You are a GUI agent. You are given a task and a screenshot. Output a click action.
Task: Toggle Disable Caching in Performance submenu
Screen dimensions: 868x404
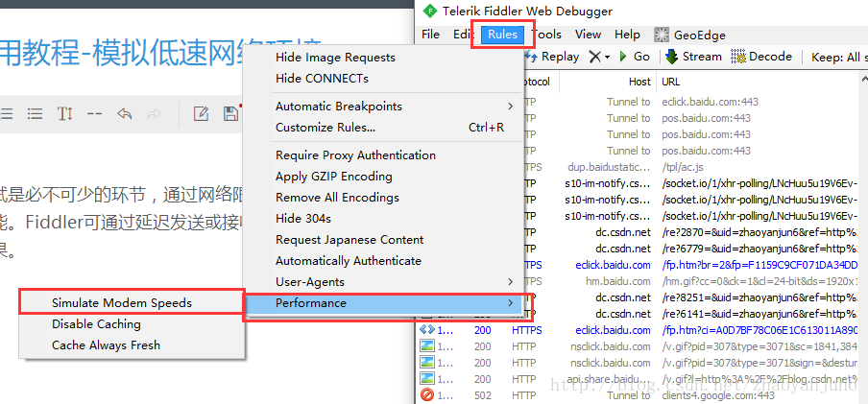pos(96,324)
